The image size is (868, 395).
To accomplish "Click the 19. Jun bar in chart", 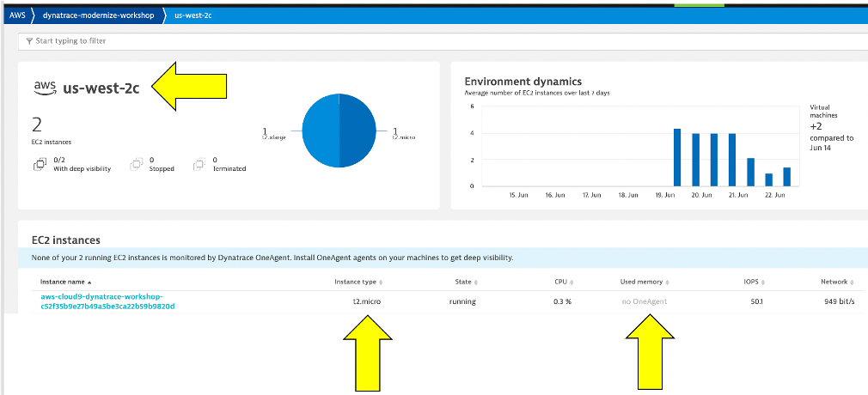I will 677,157.
